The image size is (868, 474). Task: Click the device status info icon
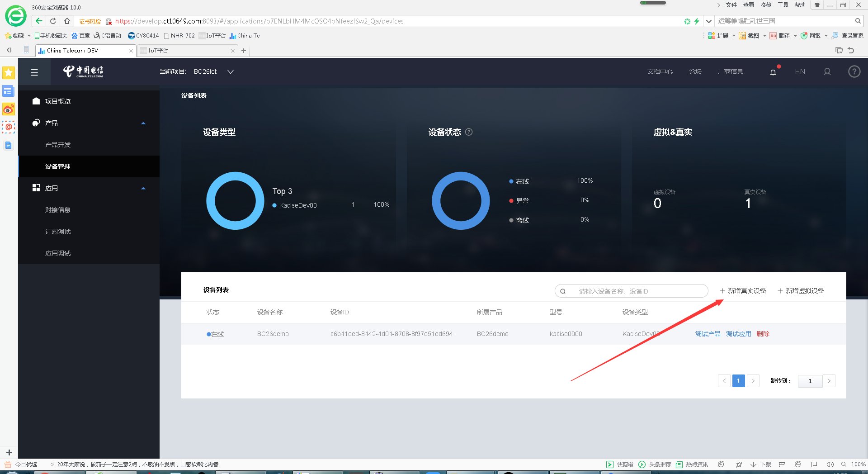[469, 132]
